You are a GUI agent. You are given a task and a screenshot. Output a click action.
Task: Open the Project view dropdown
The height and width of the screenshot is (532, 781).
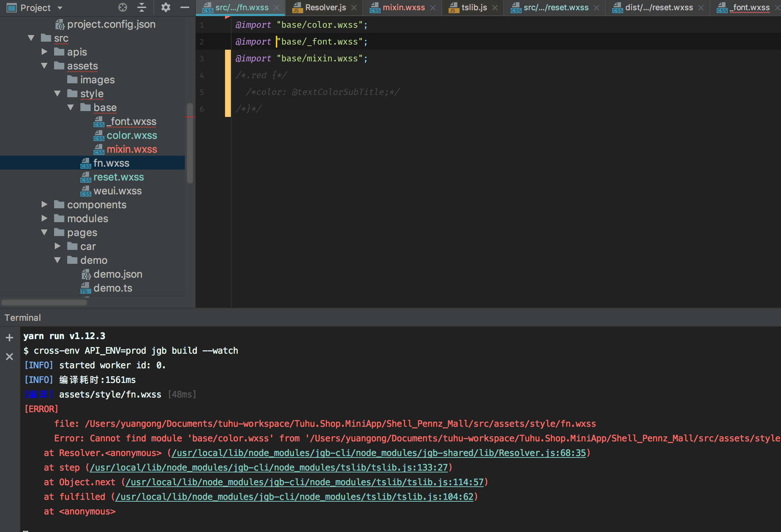[60, 7]
